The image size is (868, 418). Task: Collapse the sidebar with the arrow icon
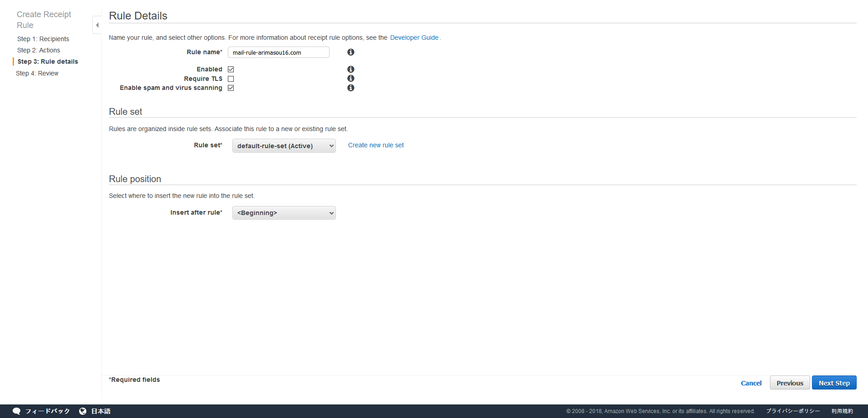coord(97,25)
